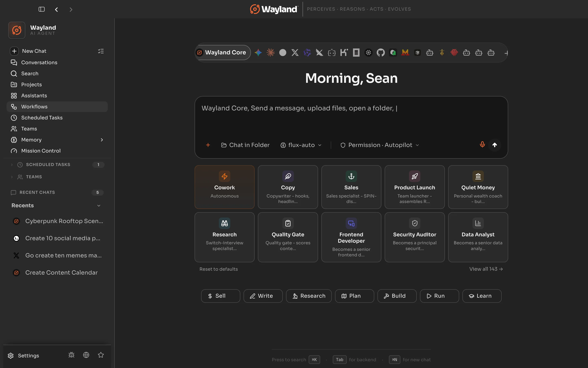Image resolution: width=588 pixels, height=368 pixels.
Task: Open Teams in the sidebar menu
Action: point(57,129)
